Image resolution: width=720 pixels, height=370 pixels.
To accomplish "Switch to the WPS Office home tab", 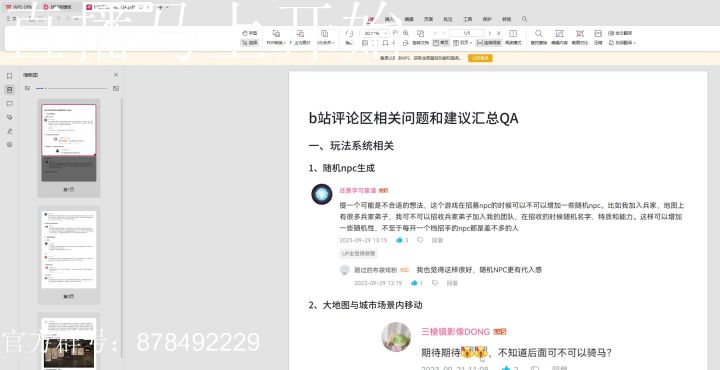I will (x=19, y=7).
